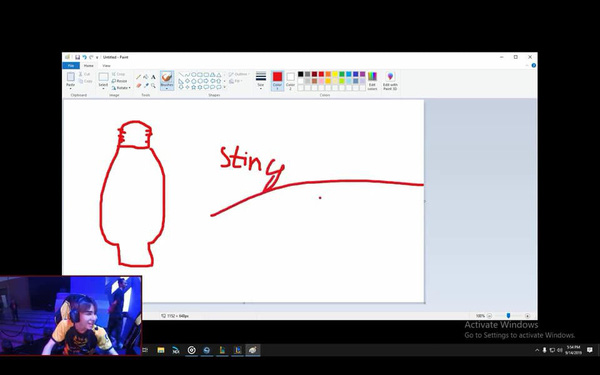Pick the purple color swatch
Screen dimensions: 600x375
[363, 74]
